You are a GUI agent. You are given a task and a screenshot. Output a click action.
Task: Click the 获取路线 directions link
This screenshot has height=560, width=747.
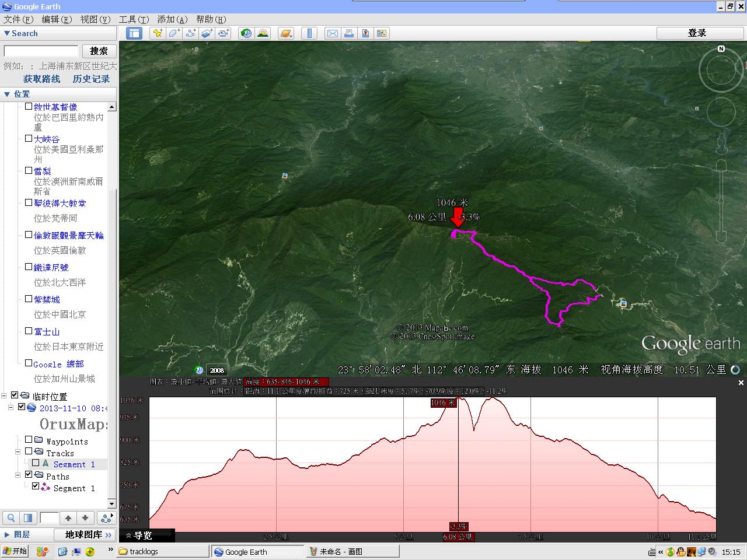click(41, 79)
